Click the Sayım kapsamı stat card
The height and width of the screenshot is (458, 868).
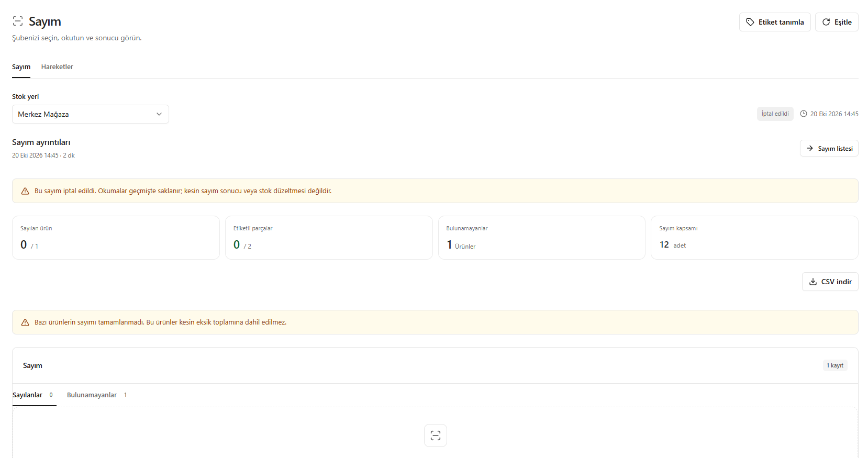754,238
